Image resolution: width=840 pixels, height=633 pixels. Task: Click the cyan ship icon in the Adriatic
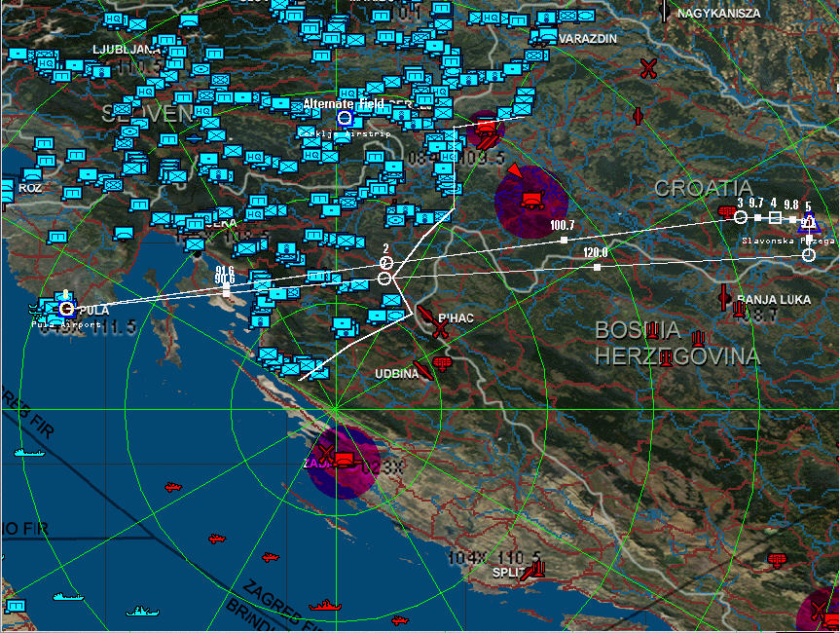pos(28,453)
